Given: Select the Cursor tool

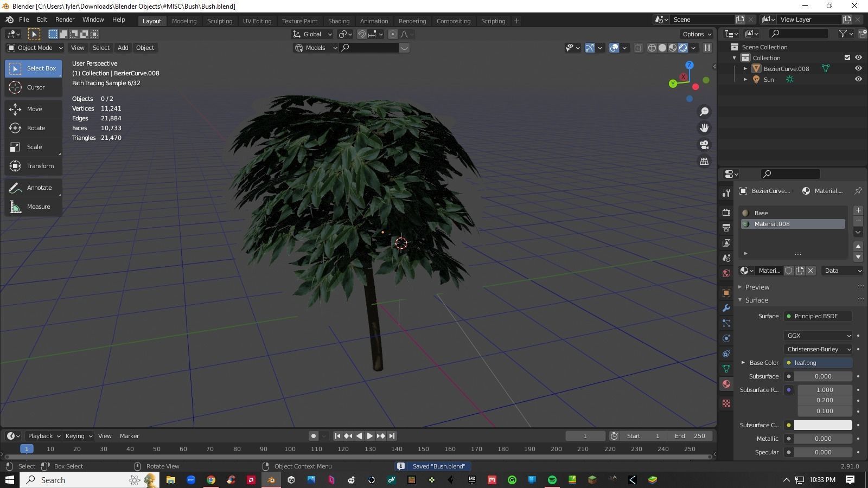Looking at the screenshot, I should click(34, 87).
